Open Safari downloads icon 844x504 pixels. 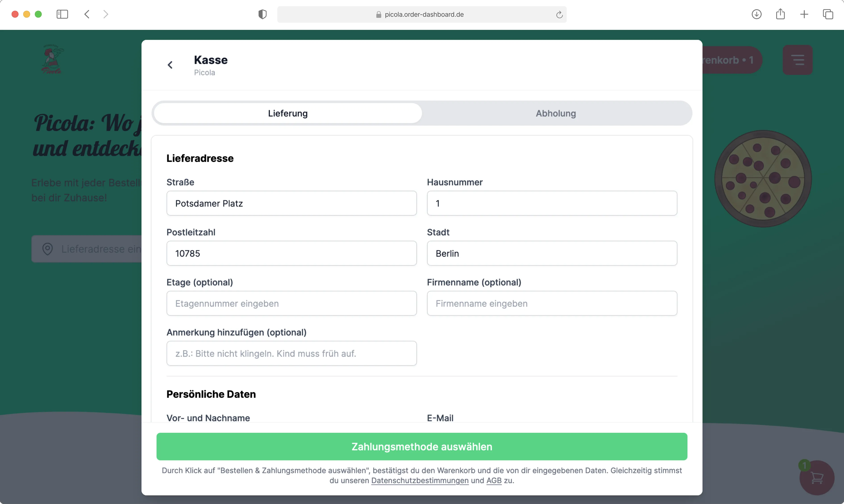pyautogui.click(x=756, y=14)
